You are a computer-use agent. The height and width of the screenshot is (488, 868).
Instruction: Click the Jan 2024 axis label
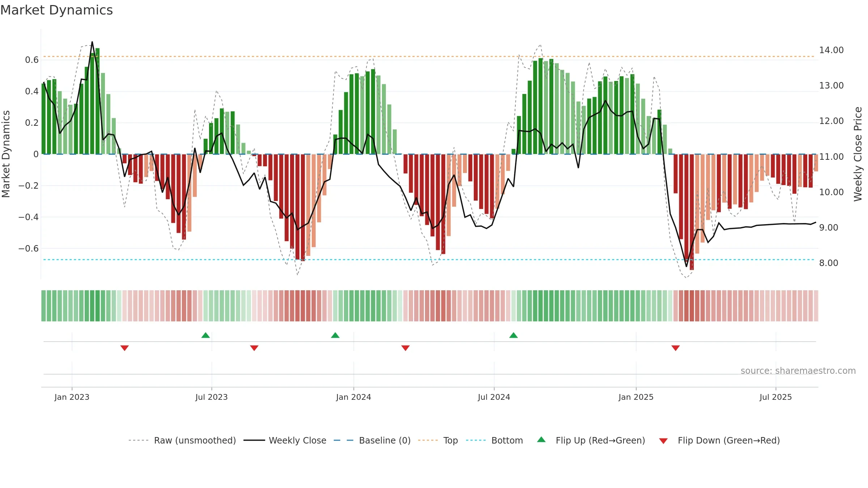pos(354,397)
